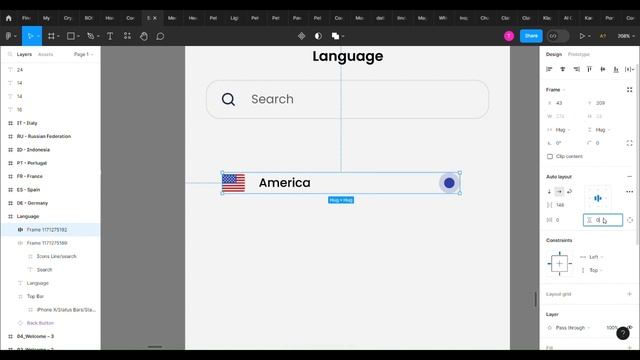Set auto layout direction to horizontal

559,191
